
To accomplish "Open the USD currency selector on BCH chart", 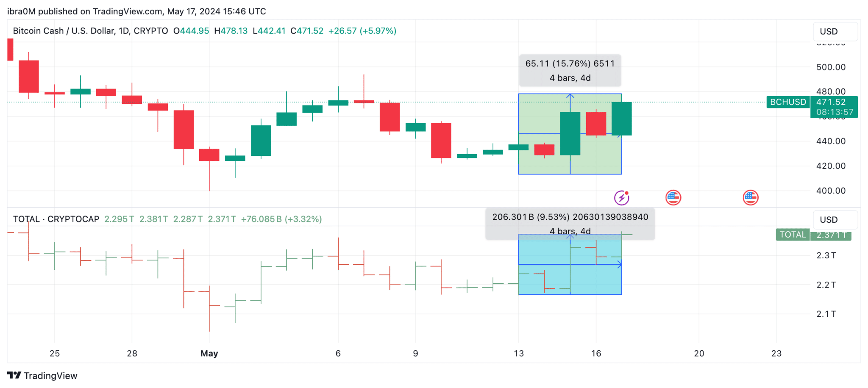I will tap(835, 31).
